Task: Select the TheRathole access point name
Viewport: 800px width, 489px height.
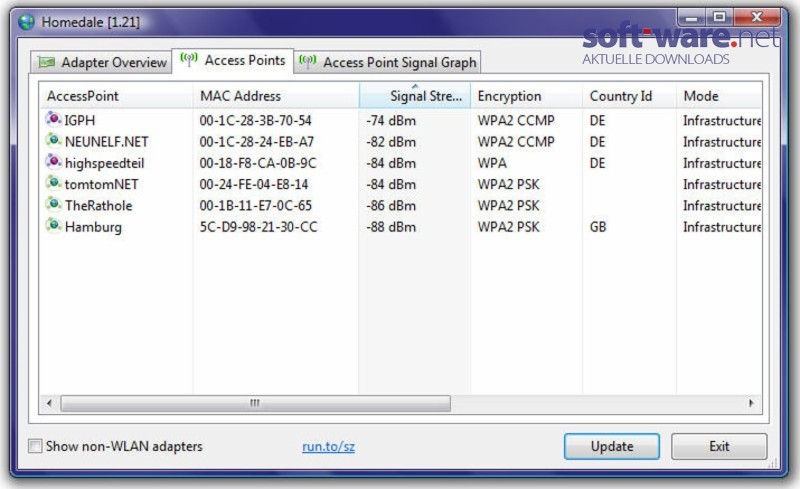Action: [x=98, y=205]
